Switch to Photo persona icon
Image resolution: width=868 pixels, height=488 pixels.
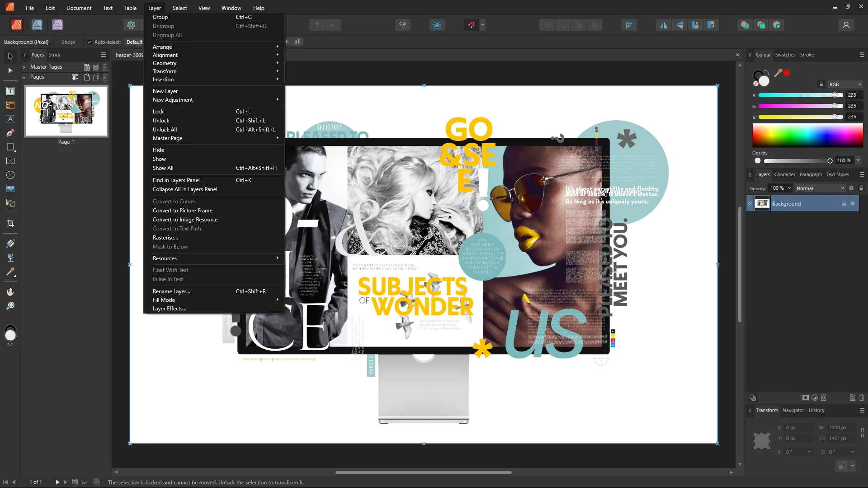click(57, 25)
